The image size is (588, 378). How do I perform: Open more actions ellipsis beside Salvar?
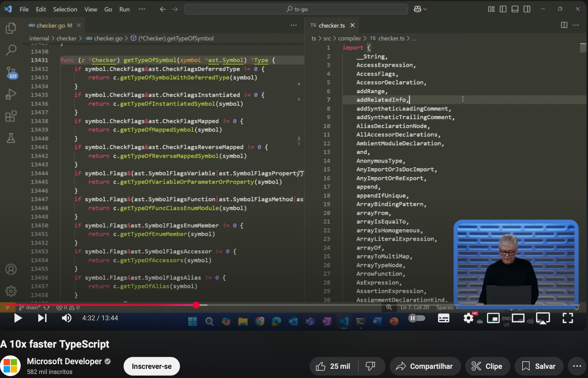(x=577, y=366)
